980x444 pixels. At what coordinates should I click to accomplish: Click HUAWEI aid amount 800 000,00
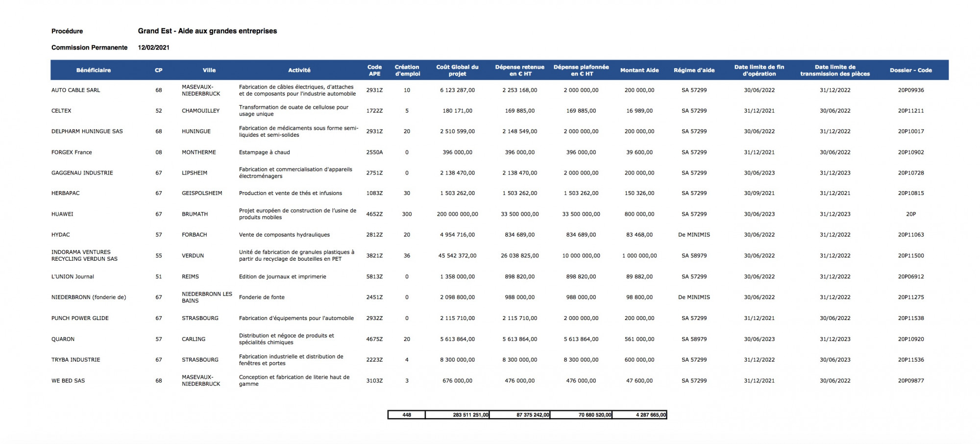coord(639,214)
